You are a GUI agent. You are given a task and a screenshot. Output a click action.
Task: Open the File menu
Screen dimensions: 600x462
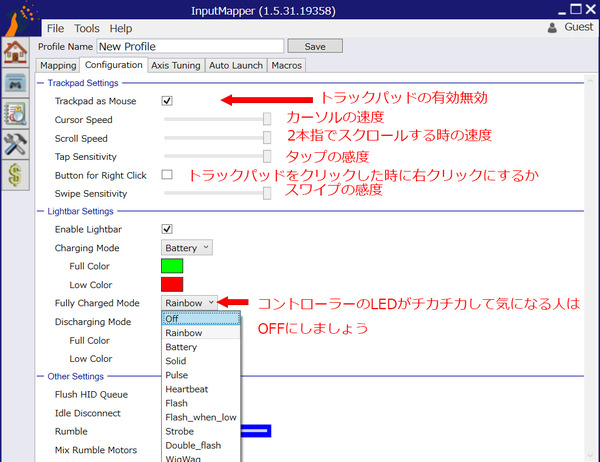tap(55, 28)
